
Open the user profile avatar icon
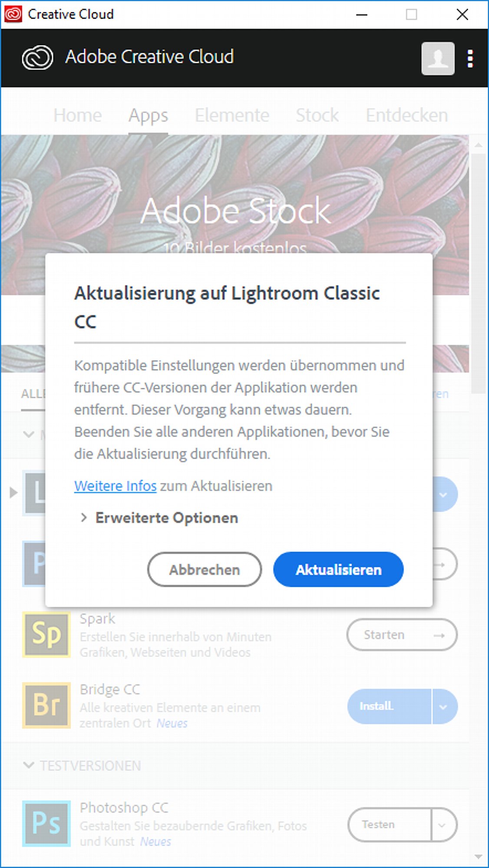point(438,59)
